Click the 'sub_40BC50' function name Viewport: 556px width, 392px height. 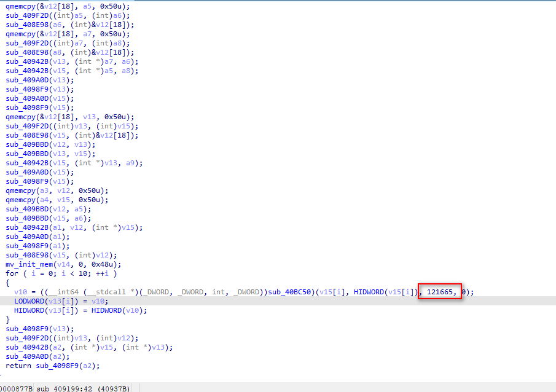point(289,292)
